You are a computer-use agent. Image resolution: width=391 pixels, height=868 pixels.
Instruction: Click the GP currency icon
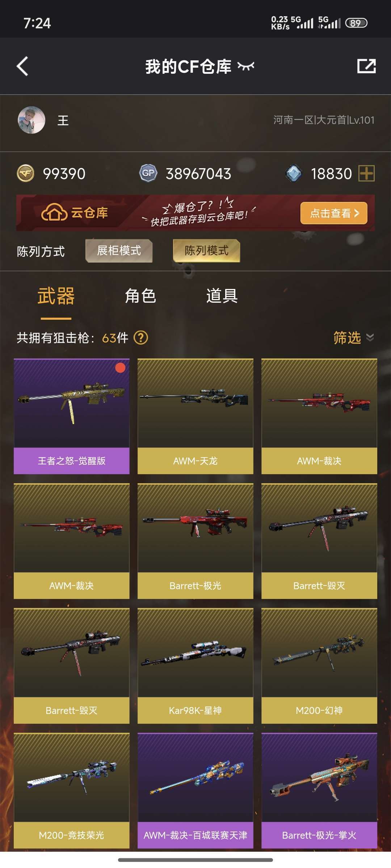(148, 173)
